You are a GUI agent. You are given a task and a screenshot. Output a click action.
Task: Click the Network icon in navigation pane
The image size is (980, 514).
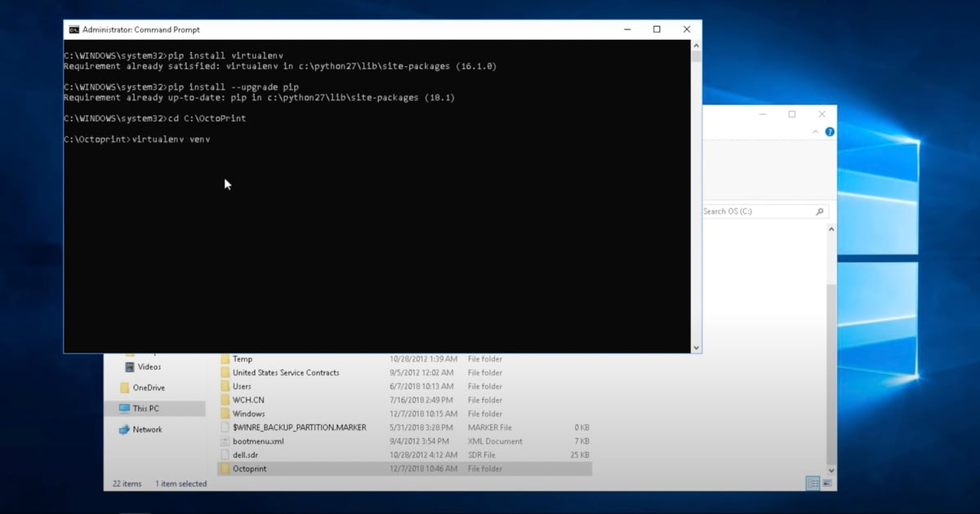point(124,430)
